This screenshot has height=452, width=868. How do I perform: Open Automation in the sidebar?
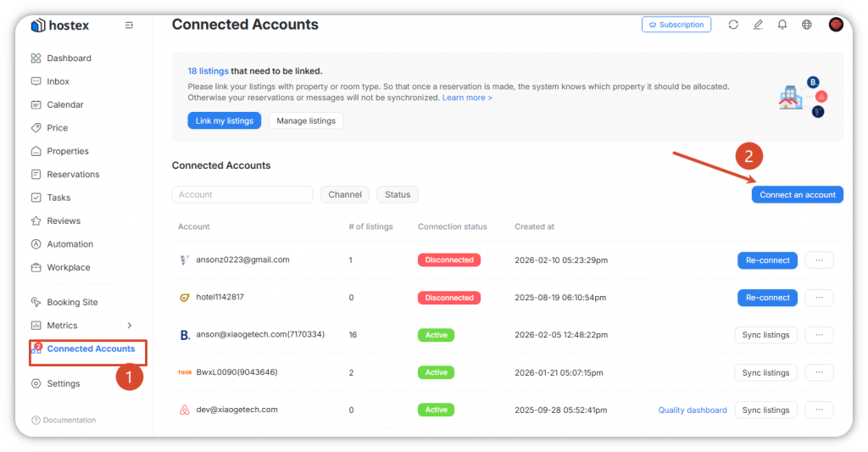click(x=70, y=244)
